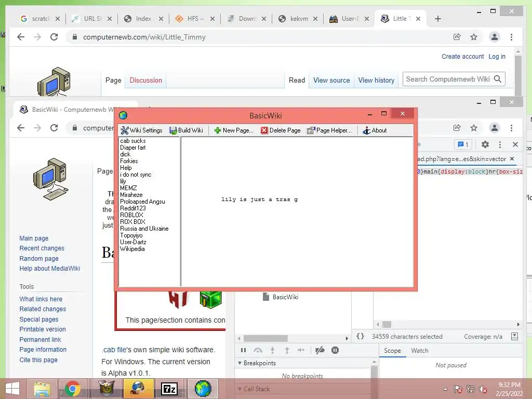Pretty-print the source with braces icon
Image resolution: width=532 pixels, height=399 pixels.
(x=361, y=336)
